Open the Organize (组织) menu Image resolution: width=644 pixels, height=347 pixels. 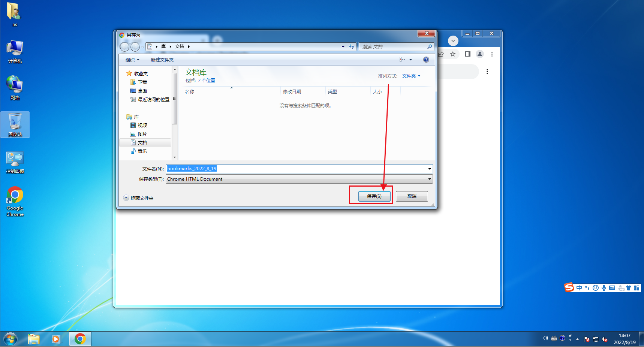(x=132, y=60)
